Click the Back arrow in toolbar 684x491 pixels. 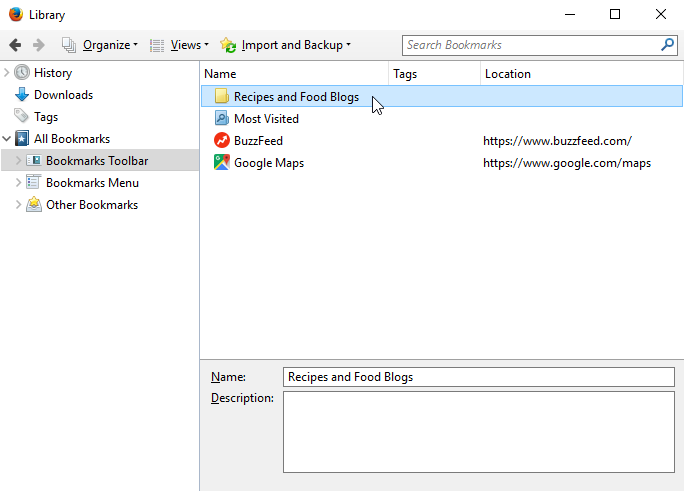(15, 45)
